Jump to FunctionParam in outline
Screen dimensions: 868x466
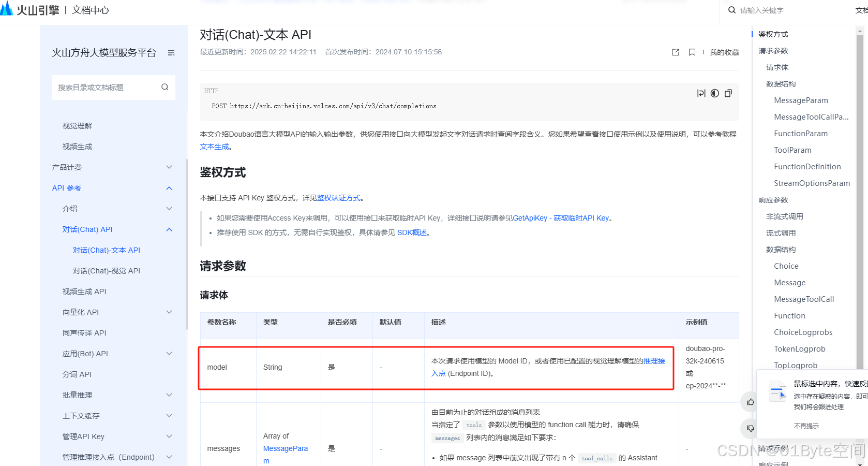[801, 134]
